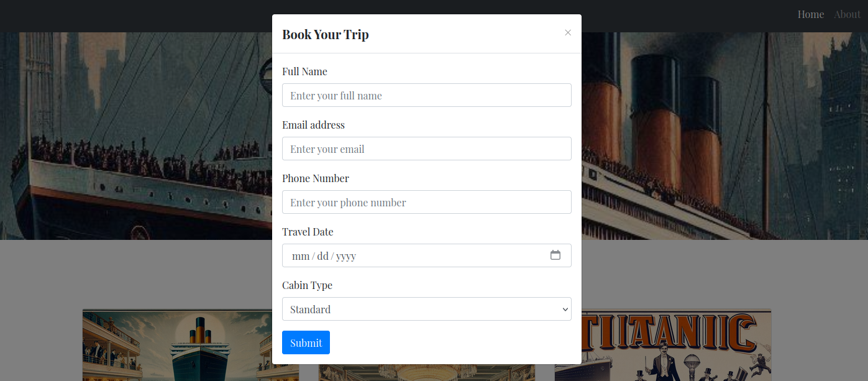Click the ocean liner illustration thumbnail
Viewport: 868px width, 381px height.
click(x=190, y=345)
